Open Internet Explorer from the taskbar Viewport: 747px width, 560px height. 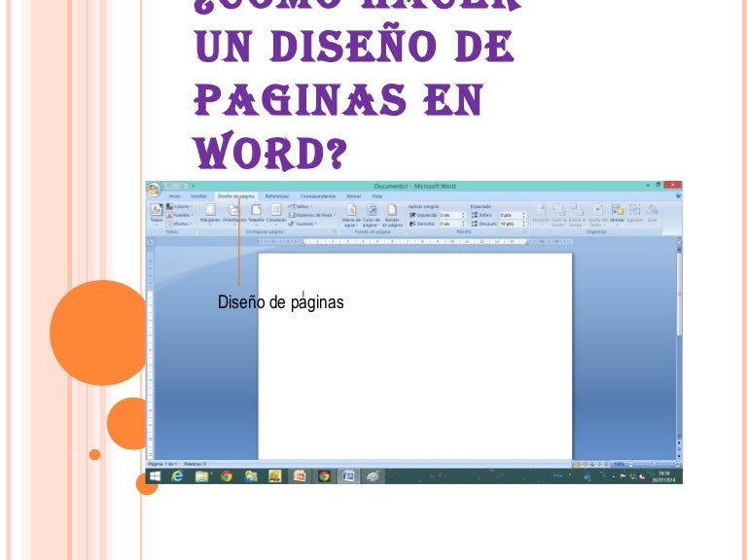(x=178, y=476)
